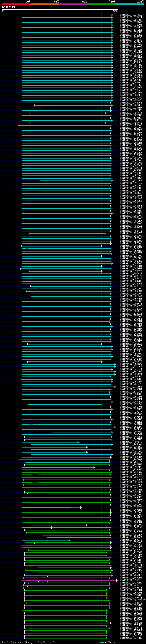Select hit label UniRef100_Q3HRZ2

(131, 100)
